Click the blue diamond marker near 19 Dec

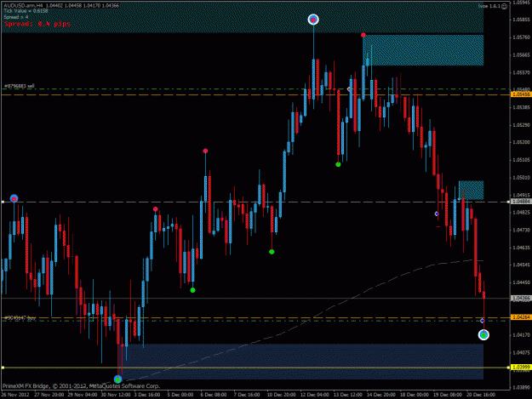coord(437,214)
